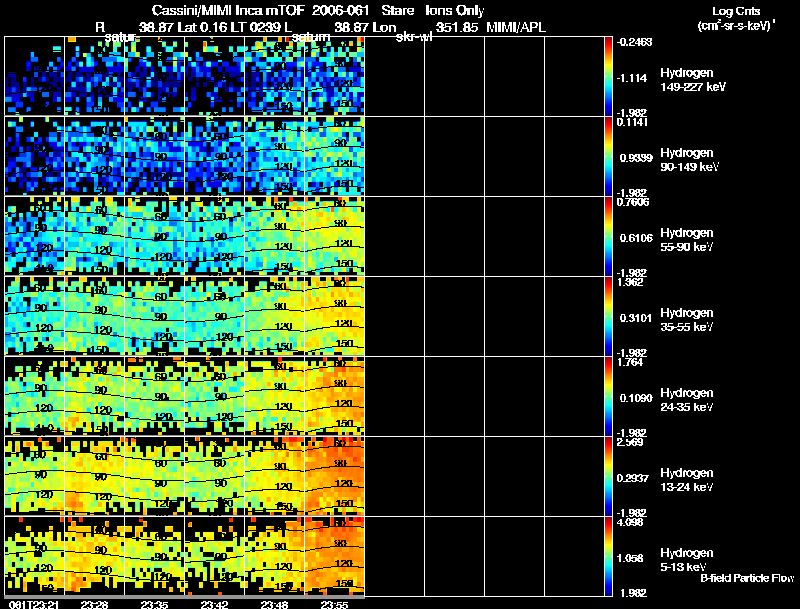Viewport: 800px width, 609px height.
Task: Select the 55-90 keV image panel above 23:42
Action: click(215, 236)
